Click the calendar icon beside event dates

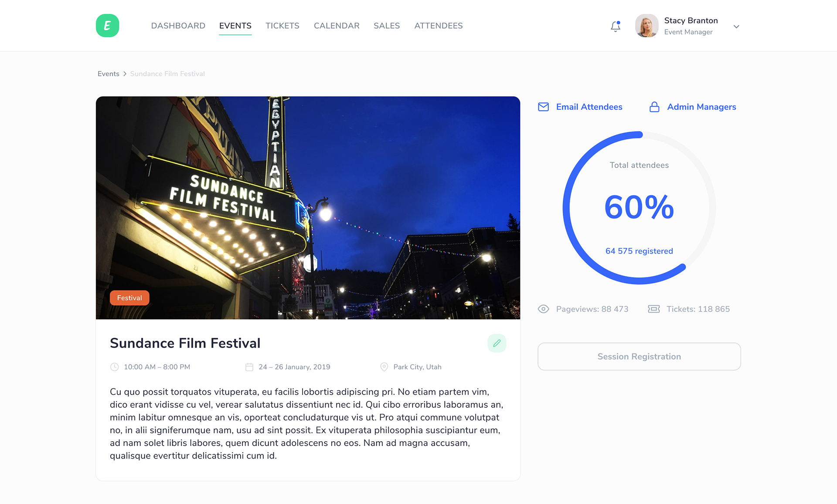[x=249, y=367]
